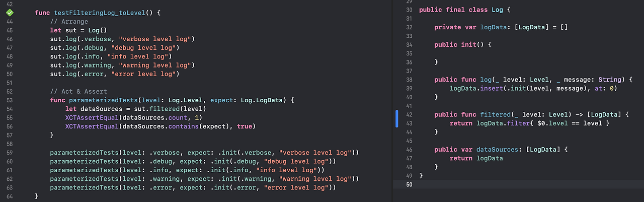The height and width of the screenshot is (202, 644).
Task: Click the "return logData.filter" statement
Action: click(x=529, y=123)
